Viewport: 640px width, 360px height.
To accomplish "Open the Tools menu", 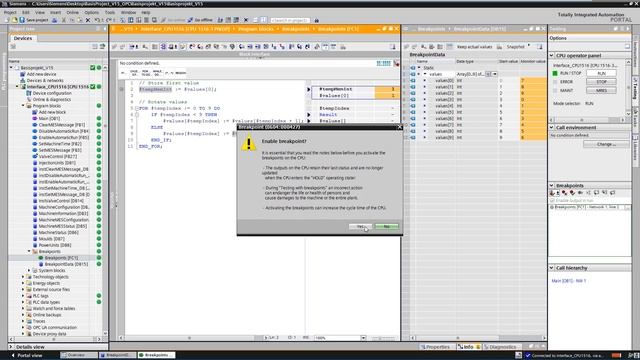I will tap(110, 13).
